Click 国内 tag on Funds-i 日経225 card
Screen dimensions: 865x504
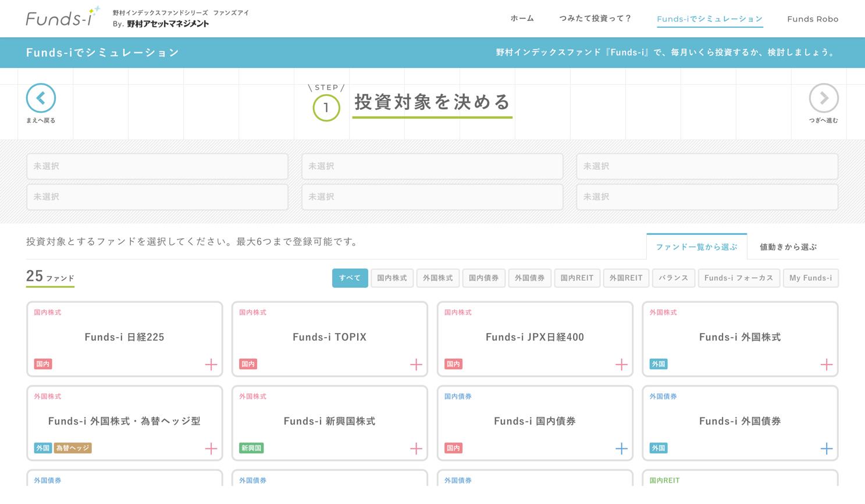[42, 364]
